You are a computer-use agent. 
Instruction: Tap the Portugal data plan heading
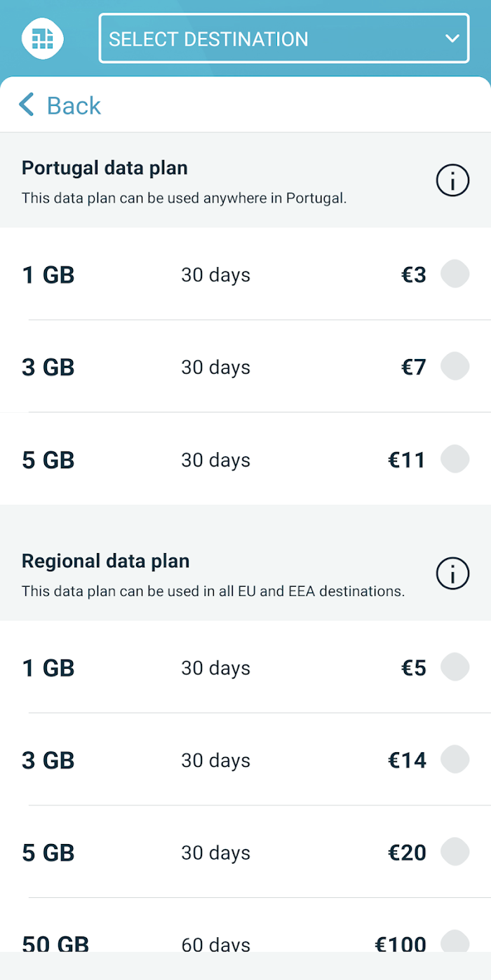click(105, 168)
